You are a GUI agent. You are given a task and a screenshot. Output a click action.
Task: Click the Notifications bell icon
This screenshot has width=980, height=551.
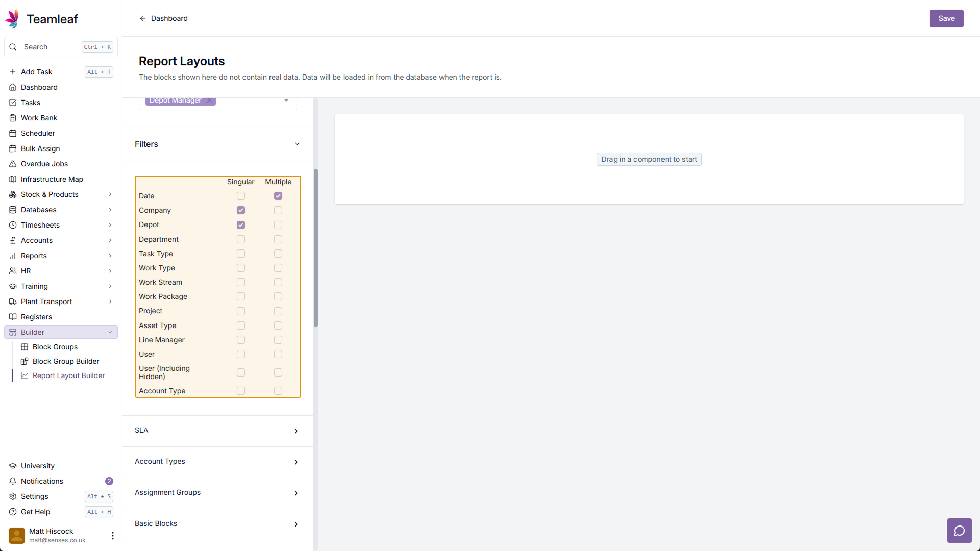click(x=13, y=481)
